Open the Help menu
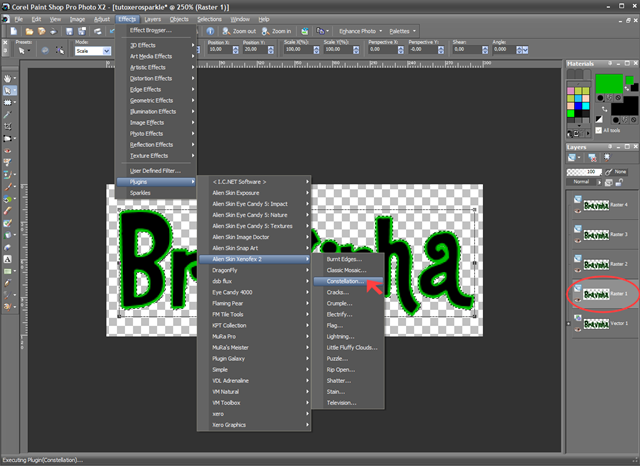 coord(264,19)
